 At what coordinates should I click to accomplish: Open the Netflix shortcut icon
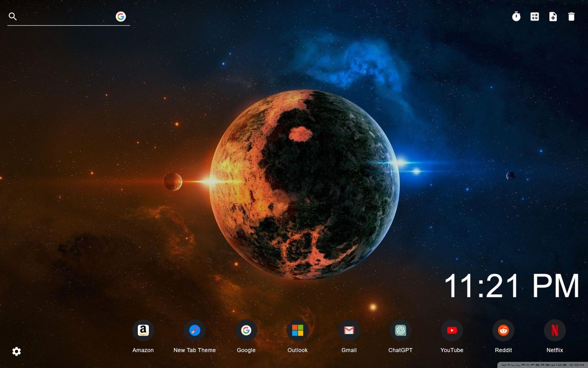click(x=555, y=330)
